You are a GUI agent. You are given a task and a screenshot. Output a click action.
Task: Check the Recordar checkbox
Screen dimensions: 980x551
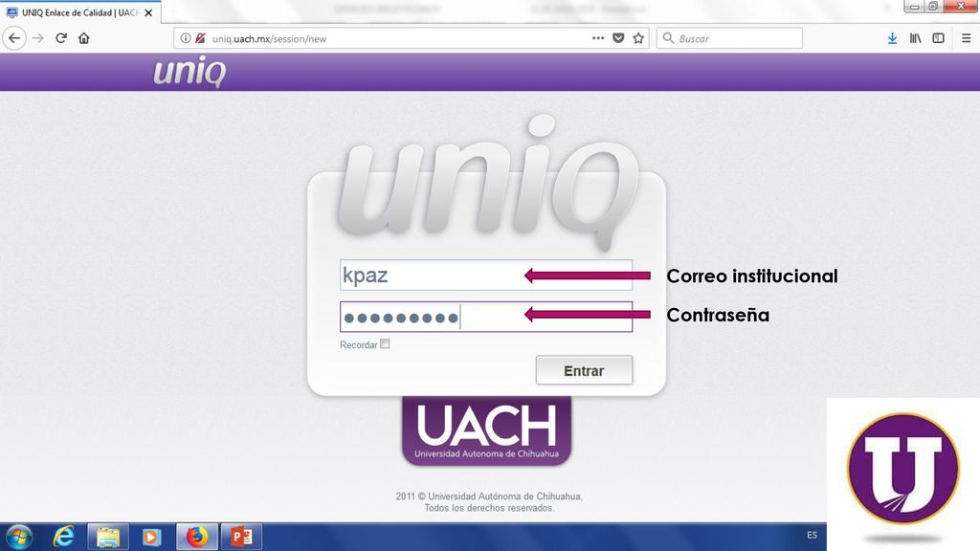point(385,343)
